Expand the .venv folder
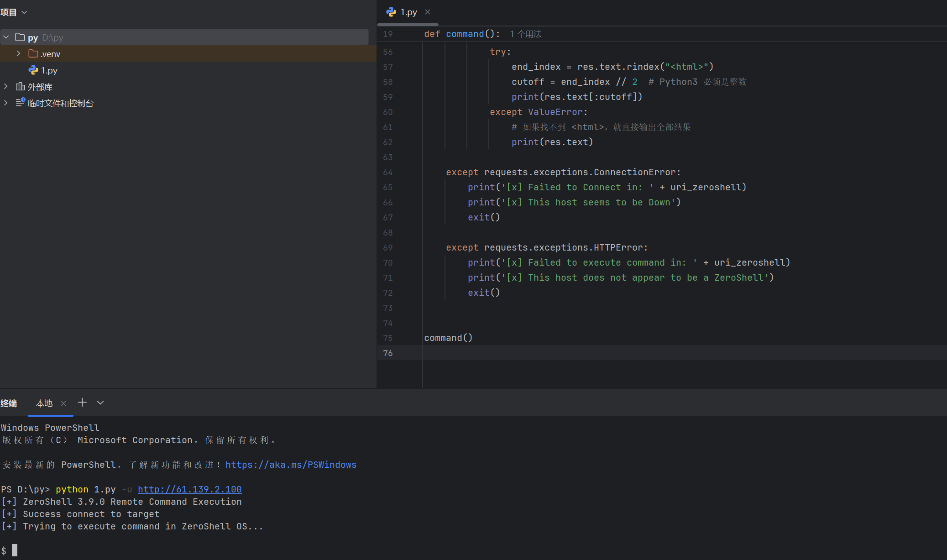 click(18, 53)
